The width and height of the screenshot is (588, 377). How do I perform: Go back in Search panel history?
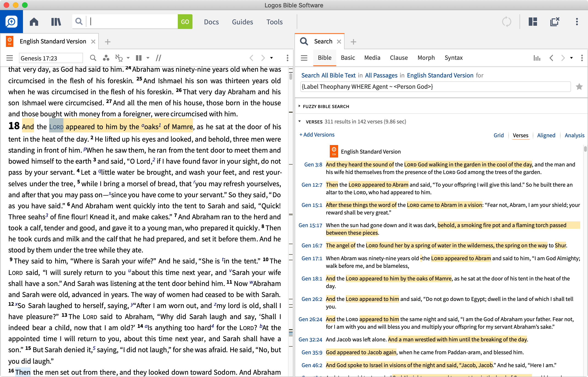551,58
